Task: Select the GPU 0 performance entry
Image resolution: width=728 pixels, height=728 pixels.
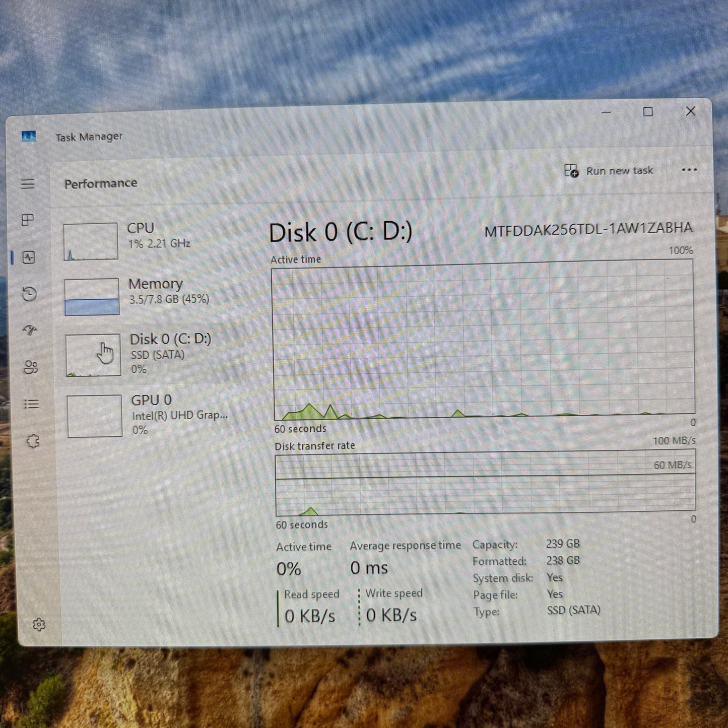Action: (151, 415)
